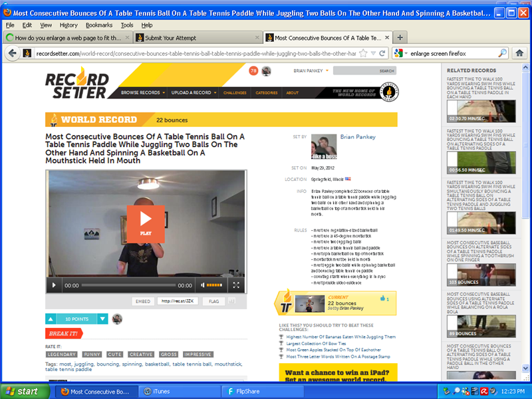Click the thumbs-up icon on current record

(383, 298)
